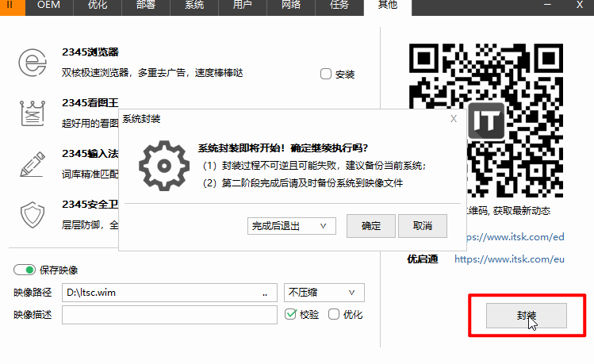
Task: Close the 系统封装 dialog with X
Action: [x=453, y=119]
